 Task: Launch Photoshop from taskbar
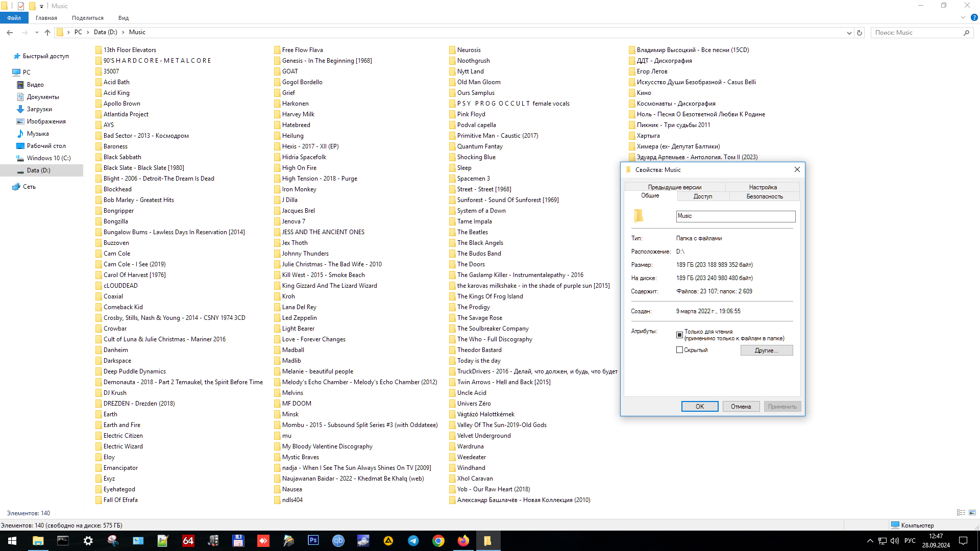pos(313,541)
